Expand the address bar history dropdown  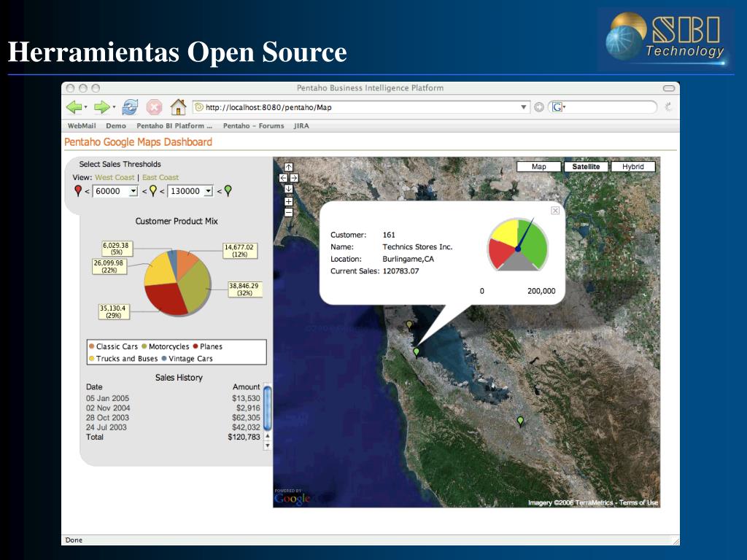coord(524,107)
